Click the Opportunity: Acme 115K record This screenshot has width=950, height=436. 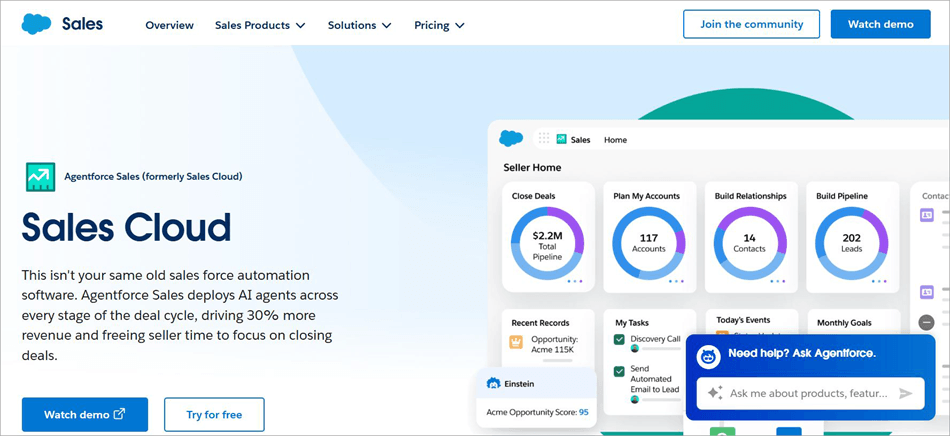554,345
